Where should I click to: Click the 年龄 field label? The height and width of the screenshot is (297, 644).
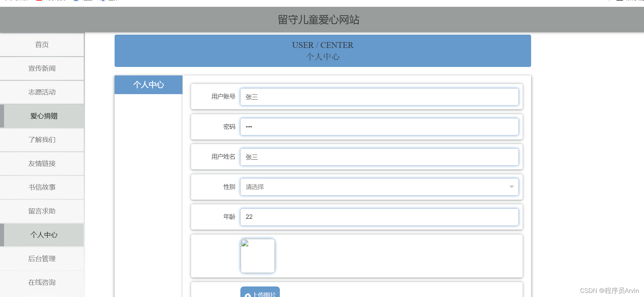pyautogui.click(x=230, y=216)
